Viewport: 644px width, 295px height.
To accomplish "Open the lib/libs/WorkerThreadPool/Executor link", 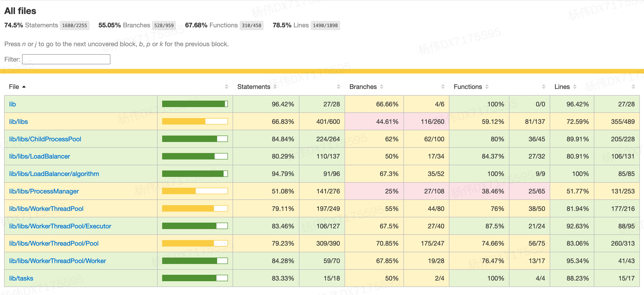I will (x=60, y=226).
